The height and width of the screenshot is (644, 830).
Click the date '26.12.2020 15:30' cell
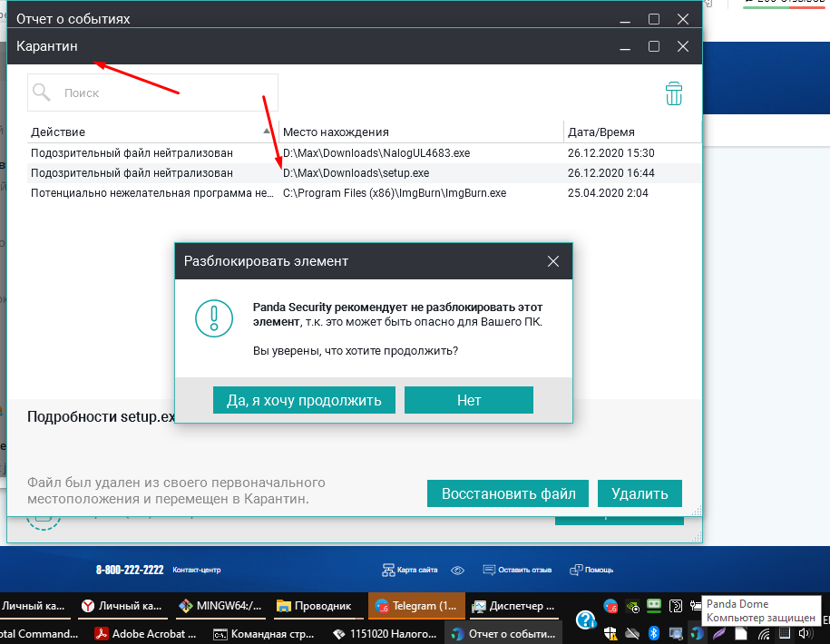click(x=610, y=153)
